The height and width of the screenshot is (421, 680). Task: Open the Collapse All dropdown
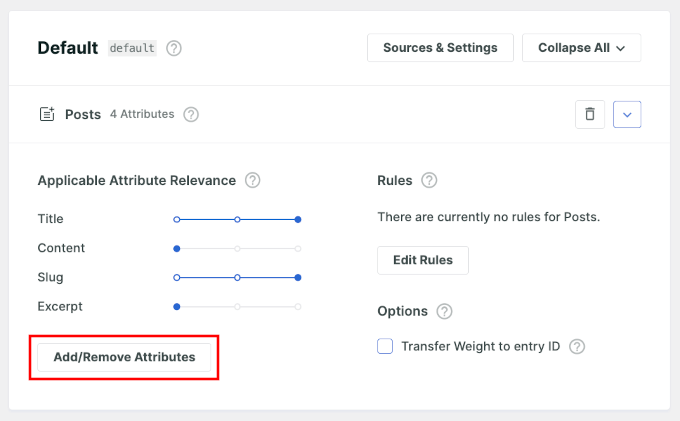[x=581, y=48]
